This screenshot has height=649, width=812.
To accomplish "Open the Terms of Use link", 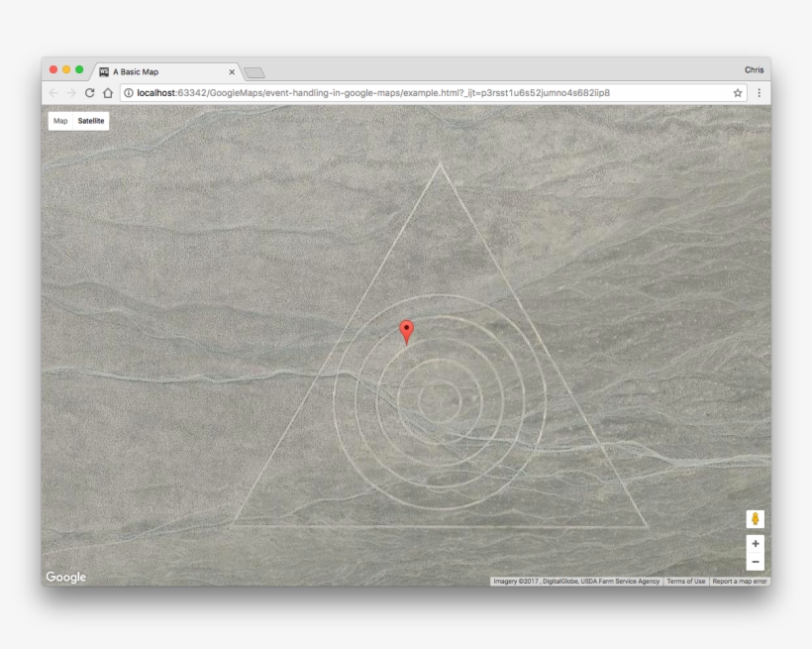I will tap(685, 582).
